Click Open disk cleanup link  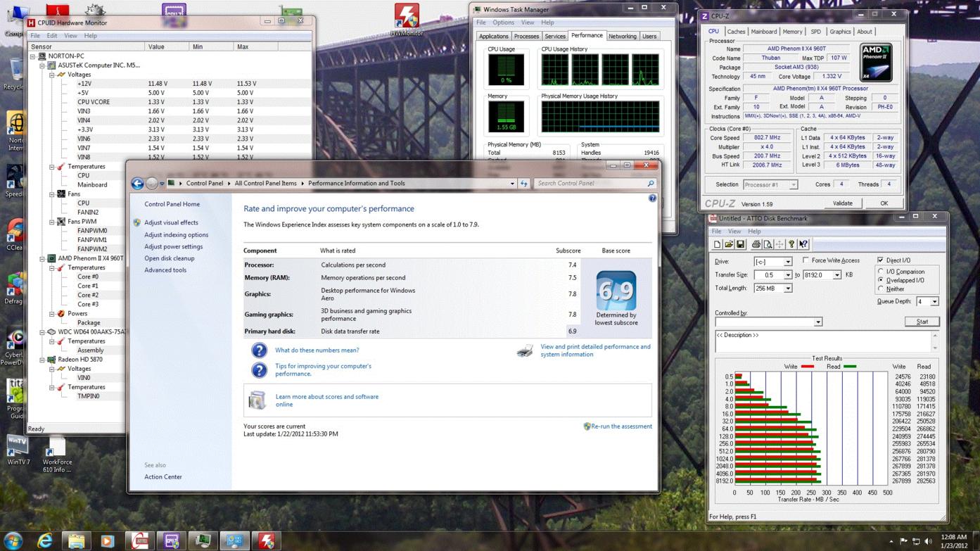[170, 258]
